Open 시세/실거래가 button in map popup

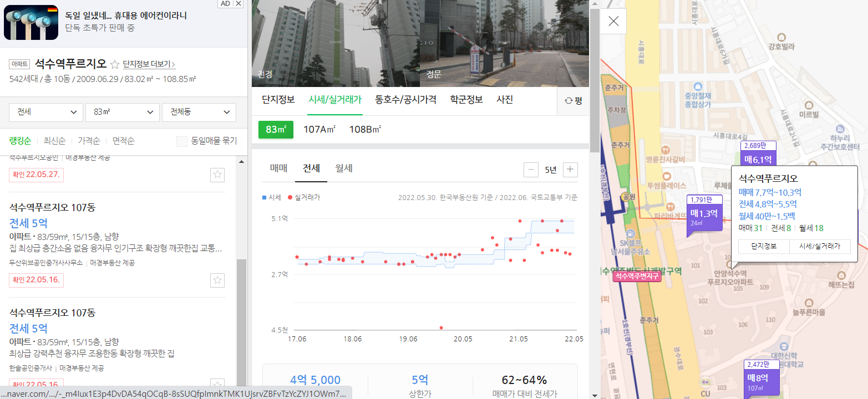[820, 247]
